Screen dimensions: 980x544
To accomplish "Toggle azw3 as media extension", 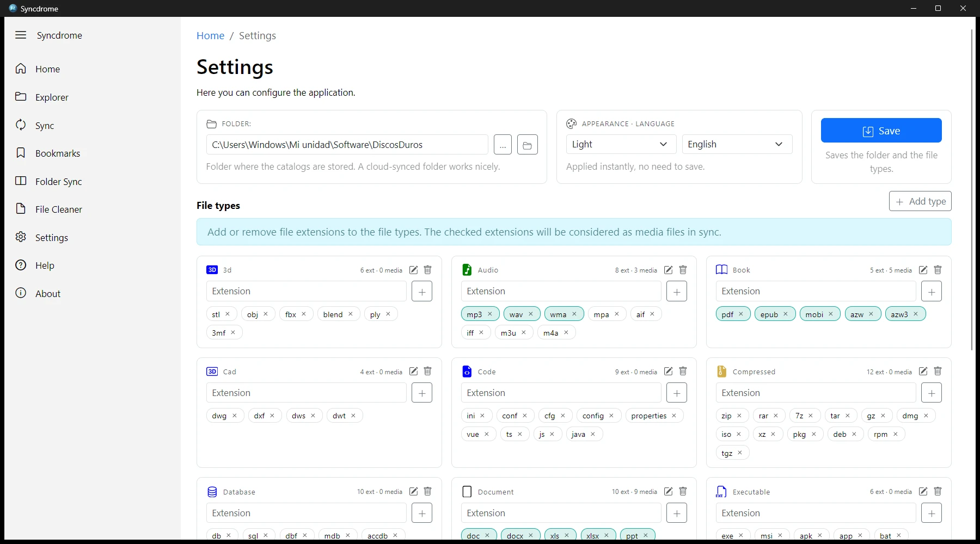I will tap(899, 314).
